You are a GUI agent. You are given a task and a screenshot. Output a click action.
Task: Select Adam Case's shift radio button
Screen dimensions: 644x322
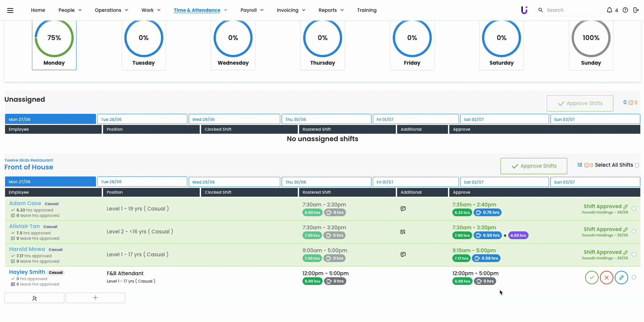click(x=634, y=208)
